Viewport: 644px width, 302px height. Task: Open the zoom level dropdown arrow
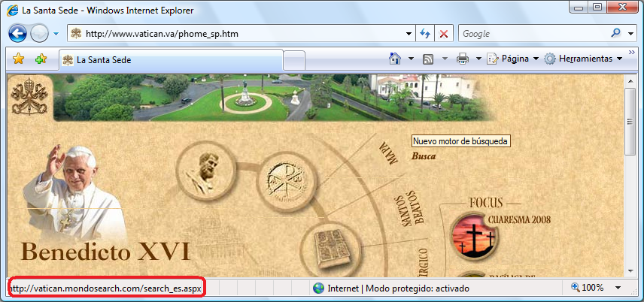tap(618, 288)
